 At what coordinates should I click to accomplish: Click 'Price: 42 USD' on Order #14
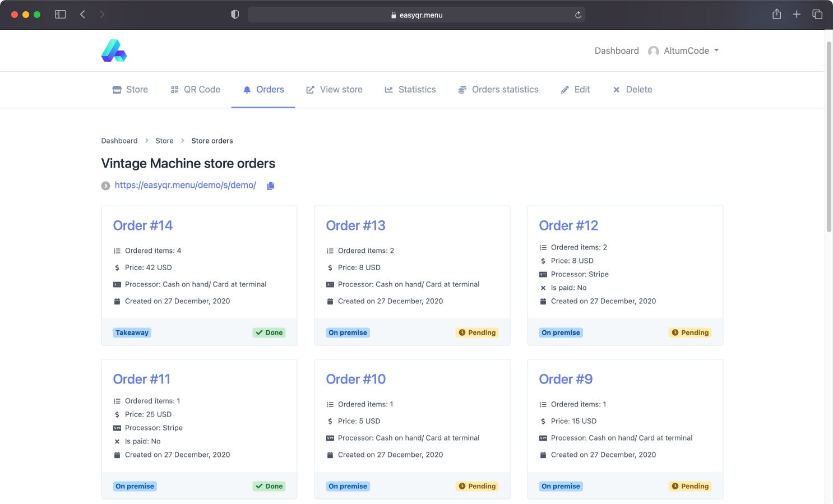pos(149,268)
